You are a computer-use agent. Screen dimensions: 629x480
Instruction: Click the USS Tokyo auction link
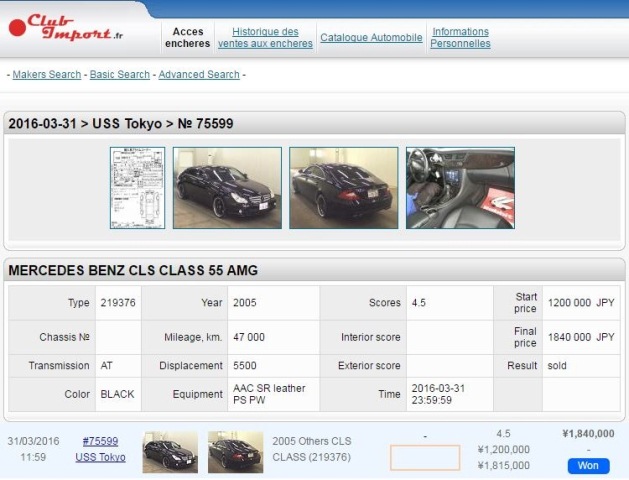point(100,457)
